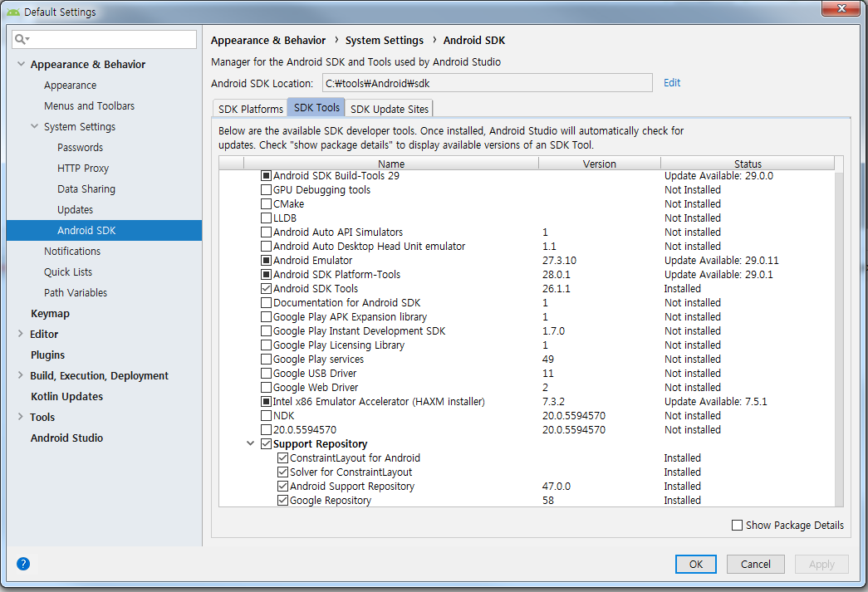Click the Android Support Repository row name

352,487
